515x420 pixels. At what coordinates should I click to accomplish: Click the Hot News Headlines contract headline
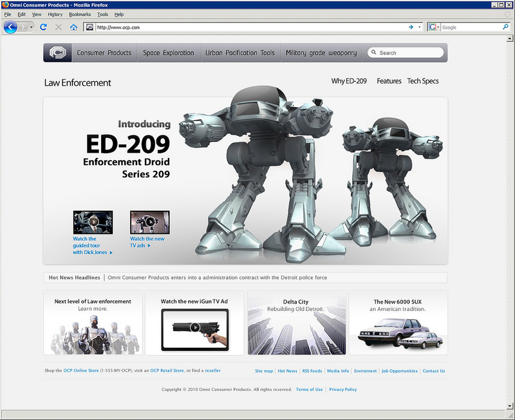217,278
